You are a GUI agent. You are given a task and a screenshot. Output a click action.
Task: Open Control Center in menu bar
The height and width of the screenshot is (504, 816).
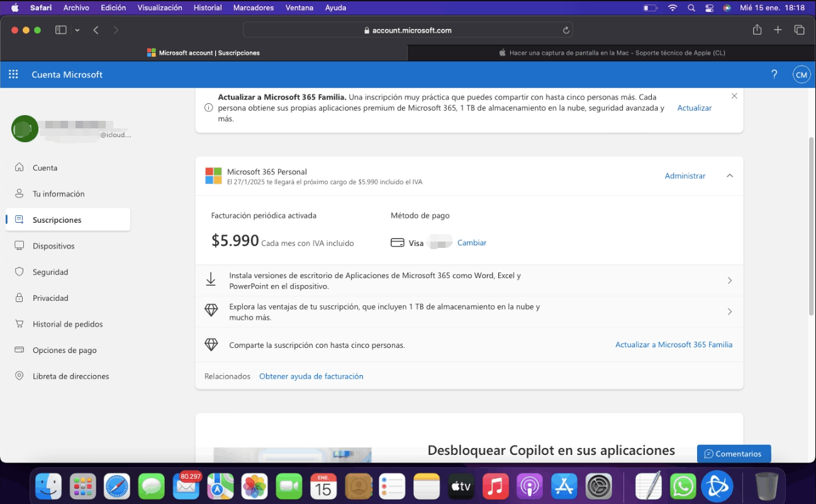point(710,8)
